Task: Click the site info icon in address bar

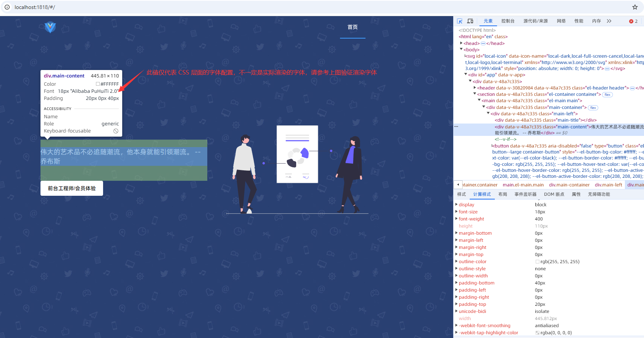Action: pos(7,7)
